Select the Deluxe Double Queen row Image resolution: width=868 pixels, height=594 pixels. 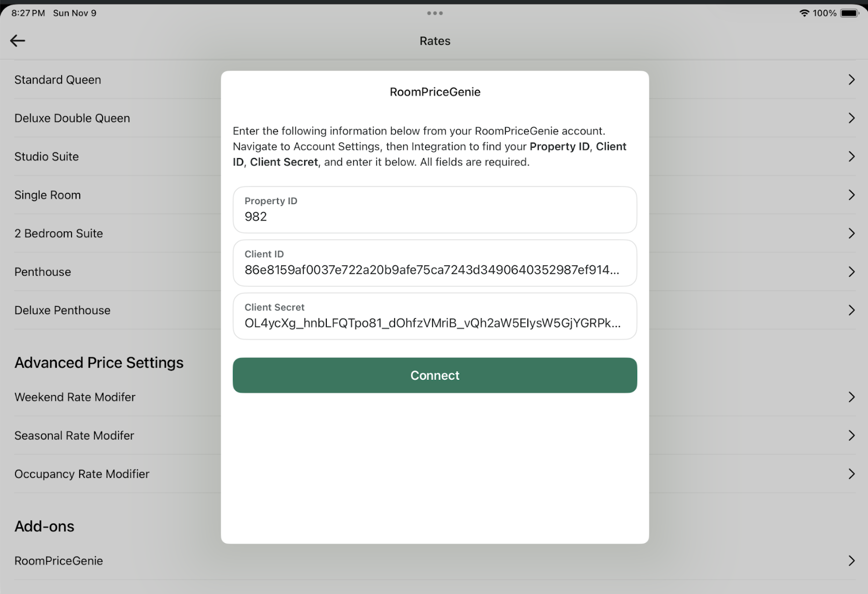click(x=73, y=118)
